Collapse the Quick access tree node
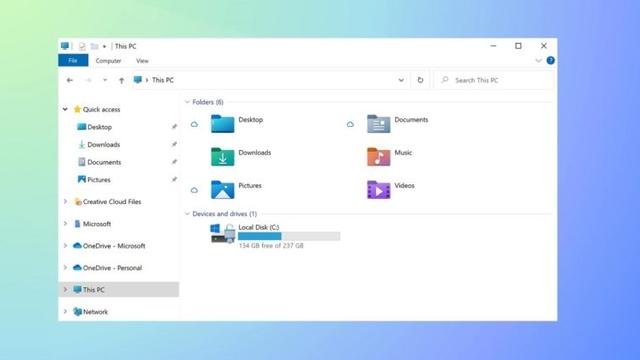Viewport: 640px width, 360px height. 65,109
